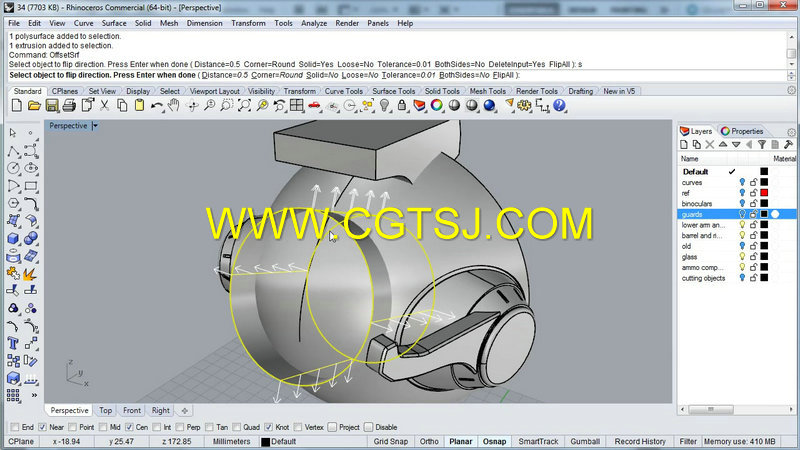Select the ammo comp... layer row
This screenshot has width=800, height=450.
737,267
